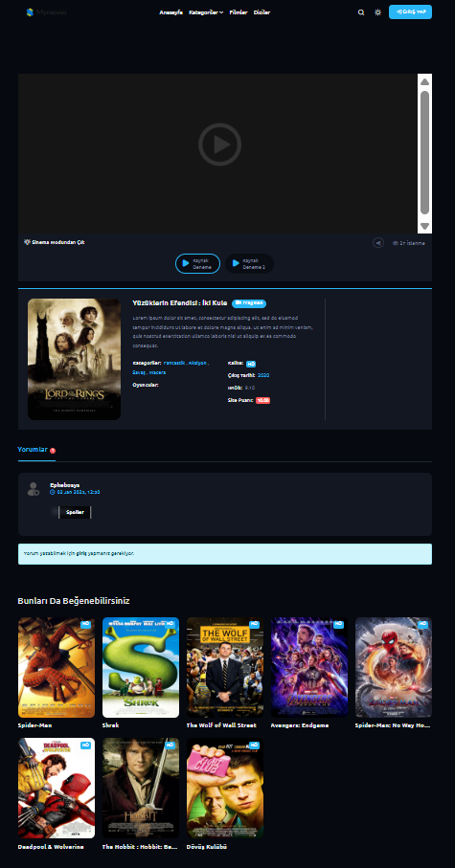Click the scrollbar thumb in the player
455x868 pixels.
click(x=425, y=152)
